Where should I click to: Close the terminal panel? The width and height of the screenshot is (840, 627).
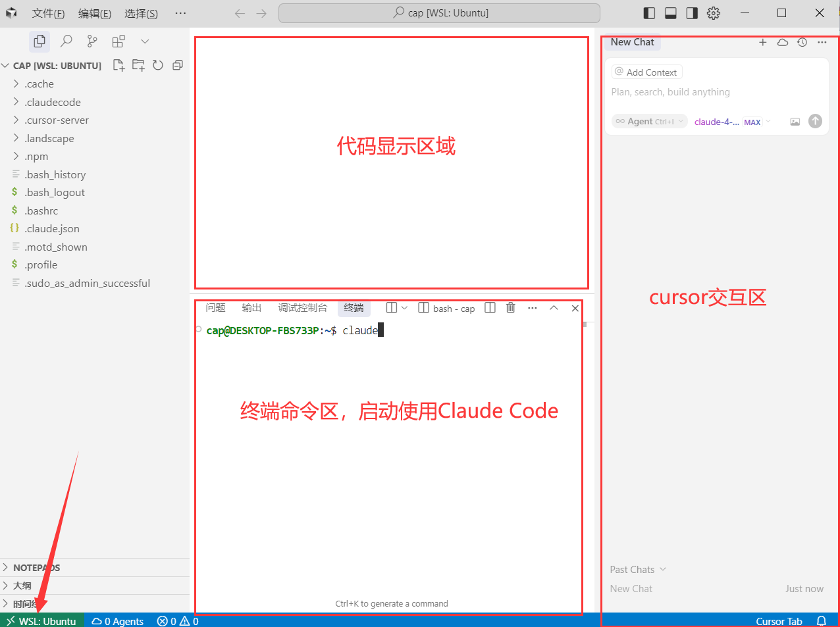[x=575, y=308]
